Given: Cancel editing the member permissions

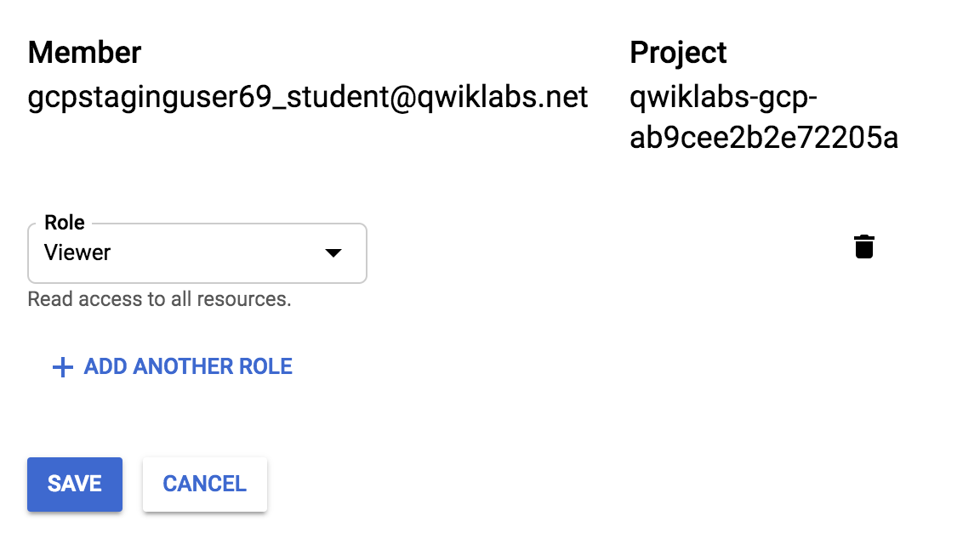Looking at the screenshot, I should click(204, 484).
